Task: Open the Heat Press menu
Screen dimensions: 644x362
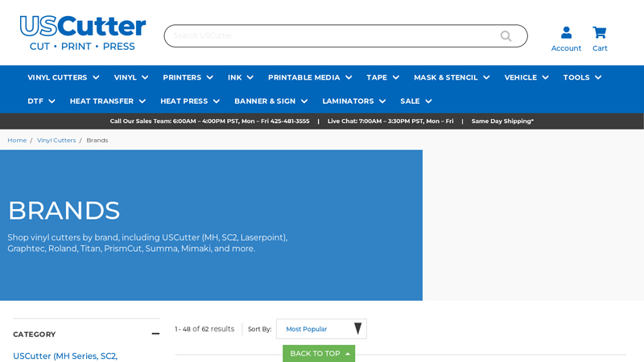Action: tap(190, 101)
